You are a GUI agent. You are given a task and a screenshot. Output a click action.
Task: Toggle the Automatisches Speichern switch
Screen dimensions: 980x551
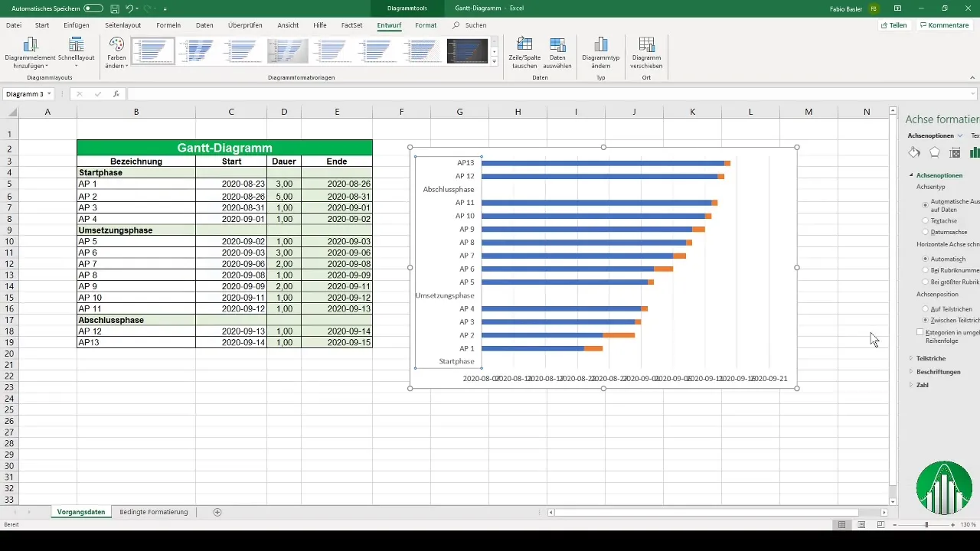coord(93,8)
